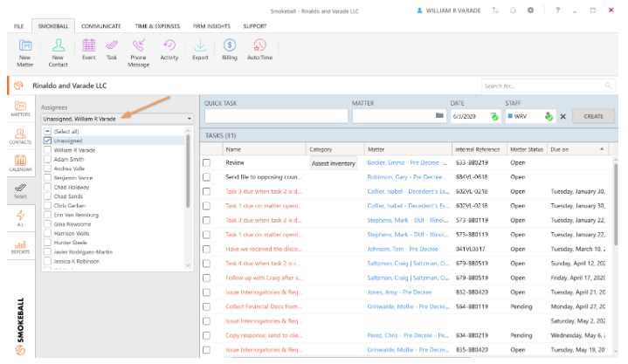Image resolution: width=628 pixels, height=364 pixels.
Task: Click into the Search for field
Action: pos(549,86)
